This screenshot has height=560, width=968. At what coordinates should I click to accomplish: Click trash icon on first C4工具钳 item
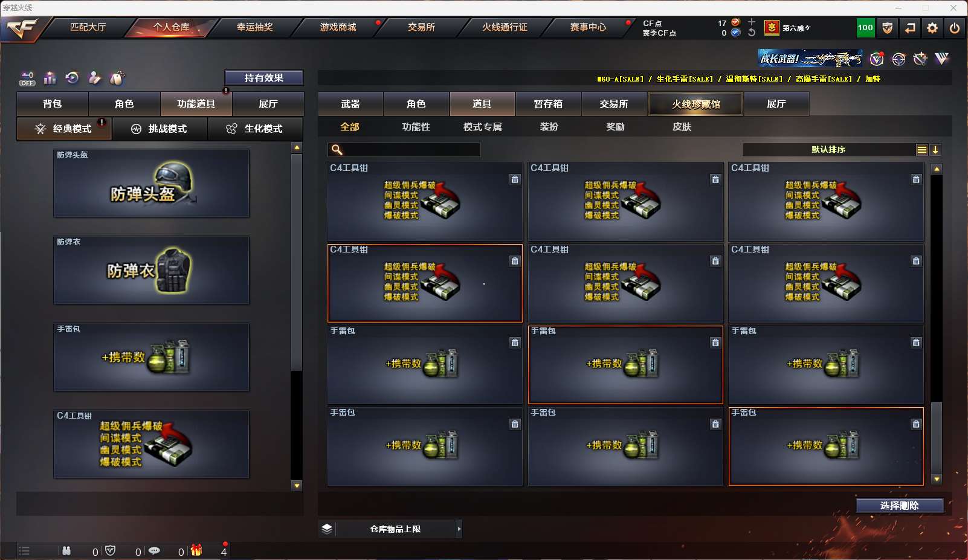(515, 179)
